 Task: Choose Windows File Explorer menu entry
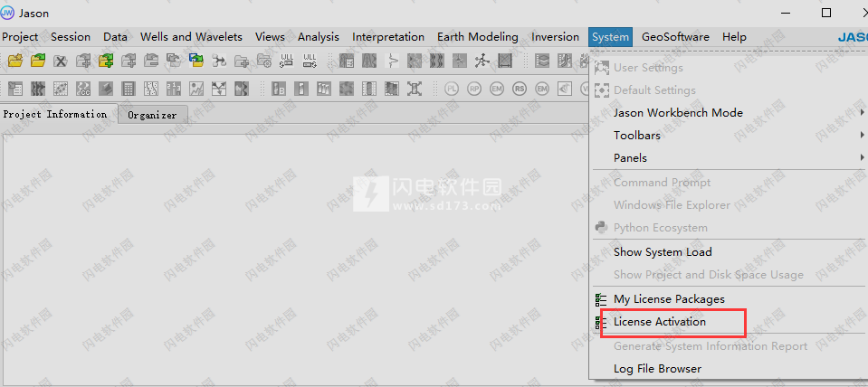point(728,205)
